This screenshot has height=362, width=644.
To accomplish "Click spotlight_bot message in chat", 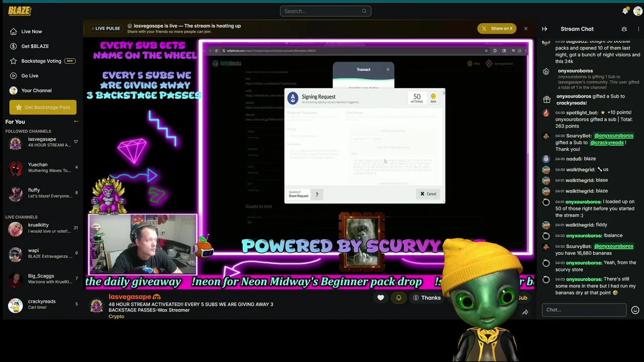I will (x=594, y=120).
